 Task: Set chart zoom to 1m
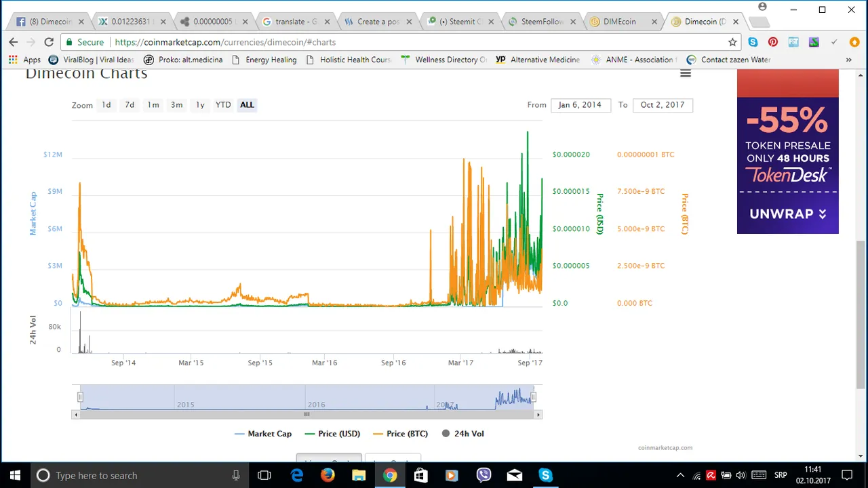[153, 105]
